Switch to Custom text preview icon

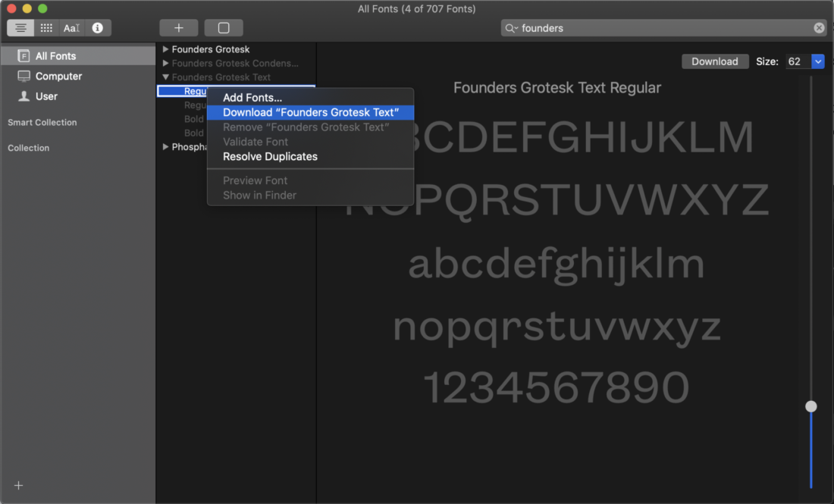click(x=71, y=27)
